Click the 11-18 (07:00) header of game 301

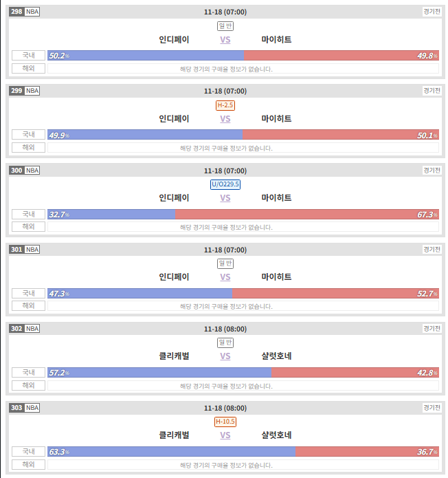[x=225, y=250]
